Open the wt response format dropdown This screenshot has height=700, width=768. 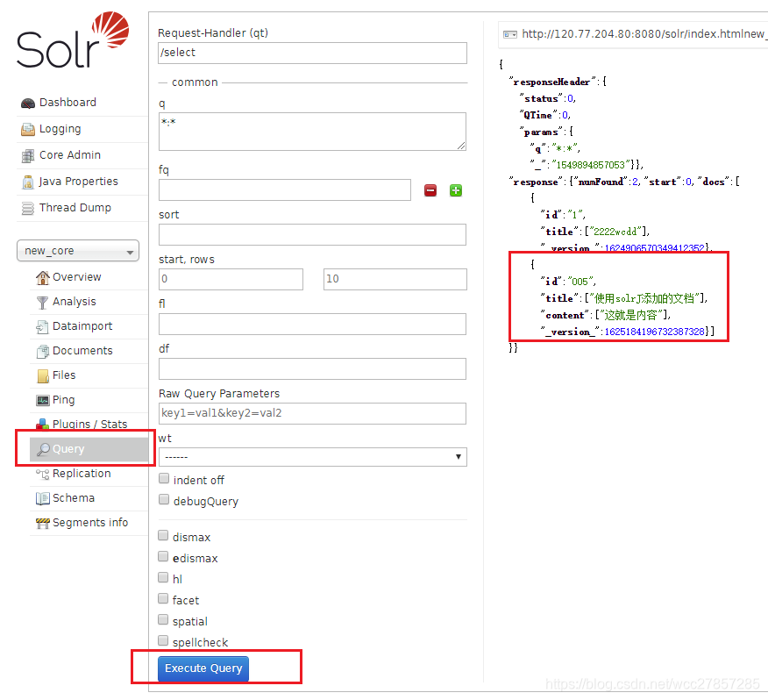click(x=312, y=457)
